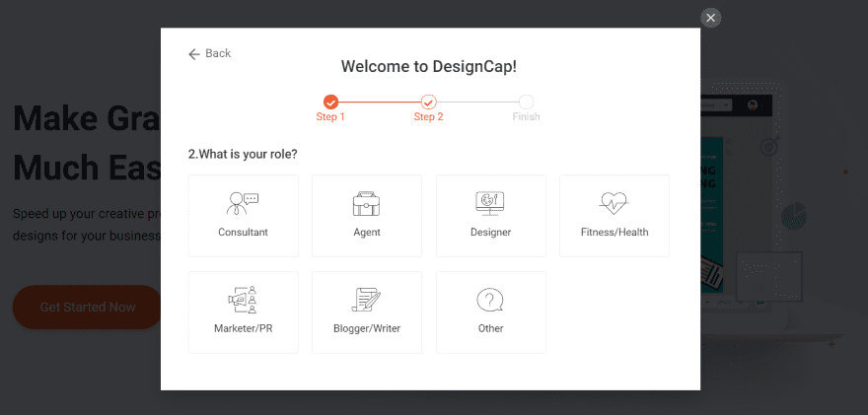Select the Fitness/Health heart icon
This screenshot has height=415, width=868.
pos(614,203)
